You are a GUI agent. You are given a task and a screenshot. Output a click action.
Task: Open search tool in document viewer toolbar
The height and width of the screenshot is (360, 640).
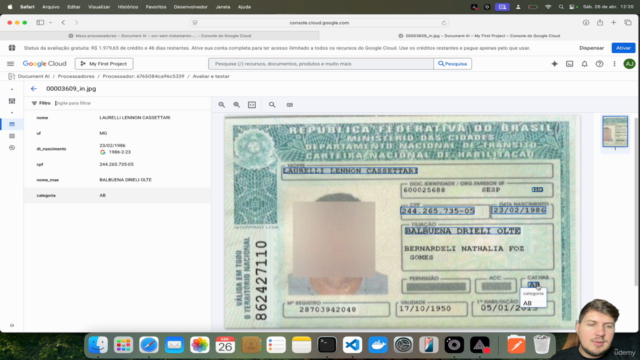(x=272, y=105)
